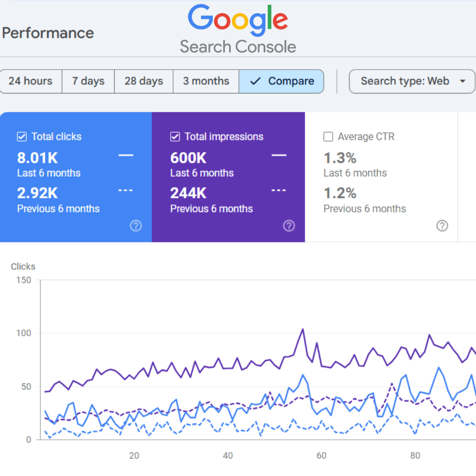Click the 2.92K previous clicks value

click(x=37, y=193)
